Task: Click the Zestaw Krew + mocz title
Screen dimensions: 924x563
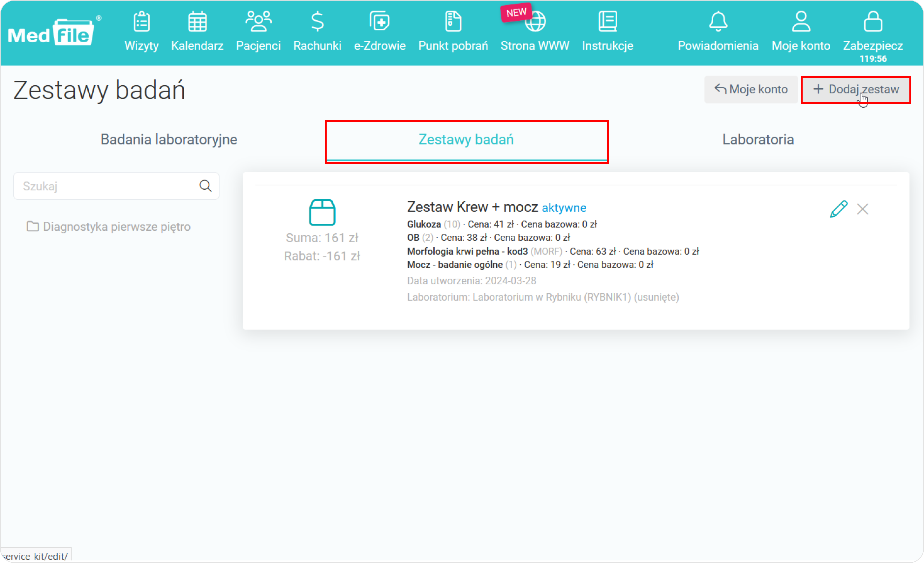Action: pos(472,207)
